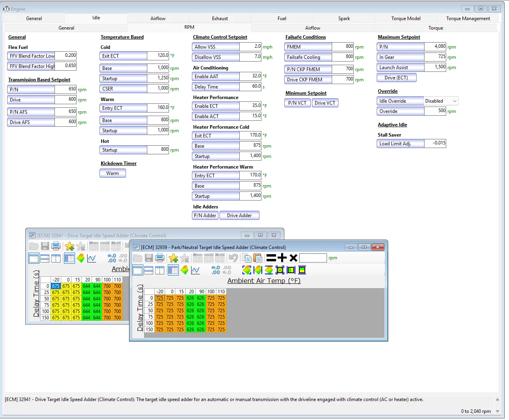Click Print icon in Park/Neutral adder window
Screen dimensions: 509x420
tap(160, 258)
